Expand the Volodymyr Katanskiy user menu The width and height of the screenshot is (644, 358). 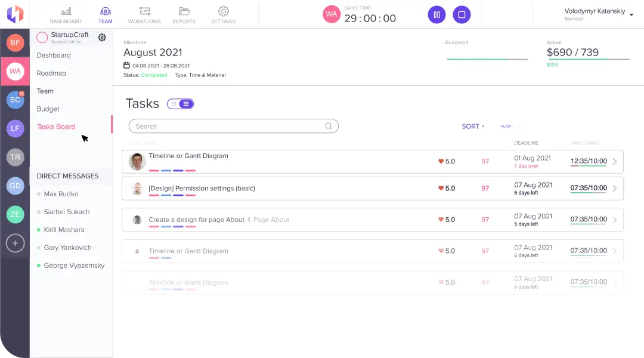tap(631, 15)
